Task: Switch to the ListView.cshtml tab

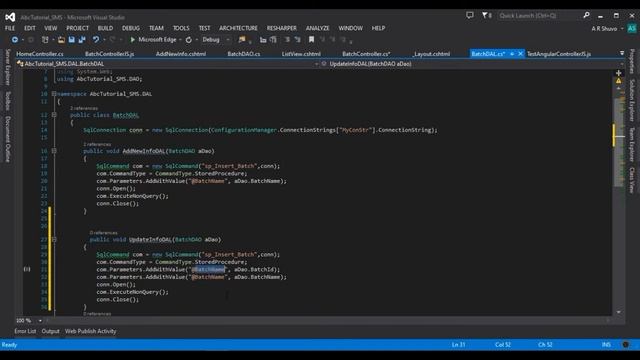Action: (x=301, y=54)
